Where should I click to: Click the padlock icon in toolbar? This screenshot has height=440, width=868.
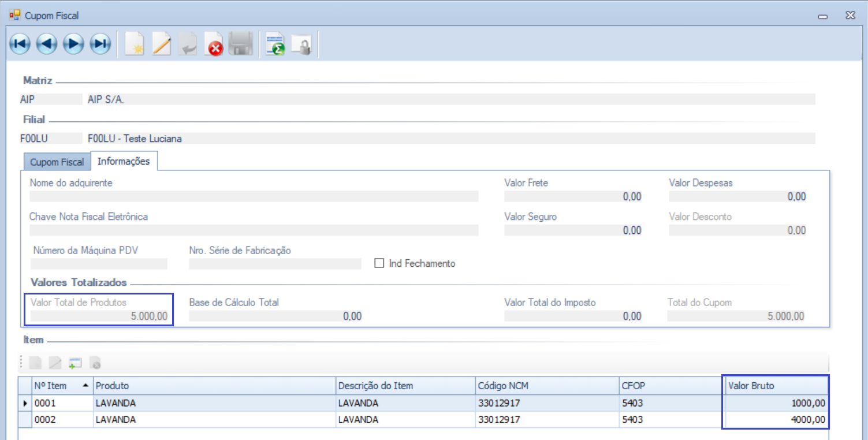[x=302, y=44]
